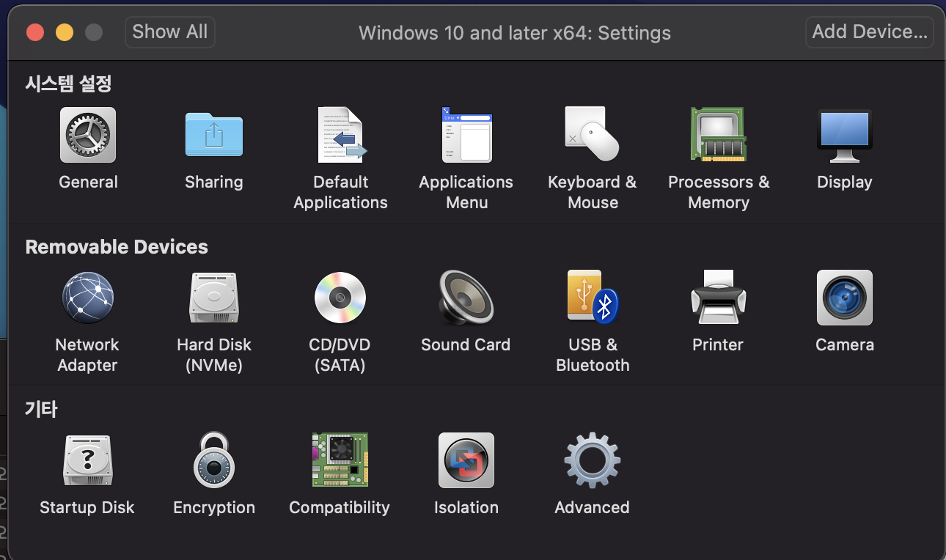Open the Printer icon

click(x=719, y=298)
